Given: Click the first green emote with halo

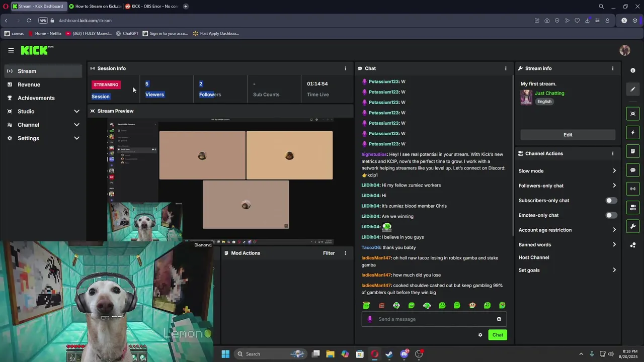Looking at the screenshot, I should click(x=366, y=305).
